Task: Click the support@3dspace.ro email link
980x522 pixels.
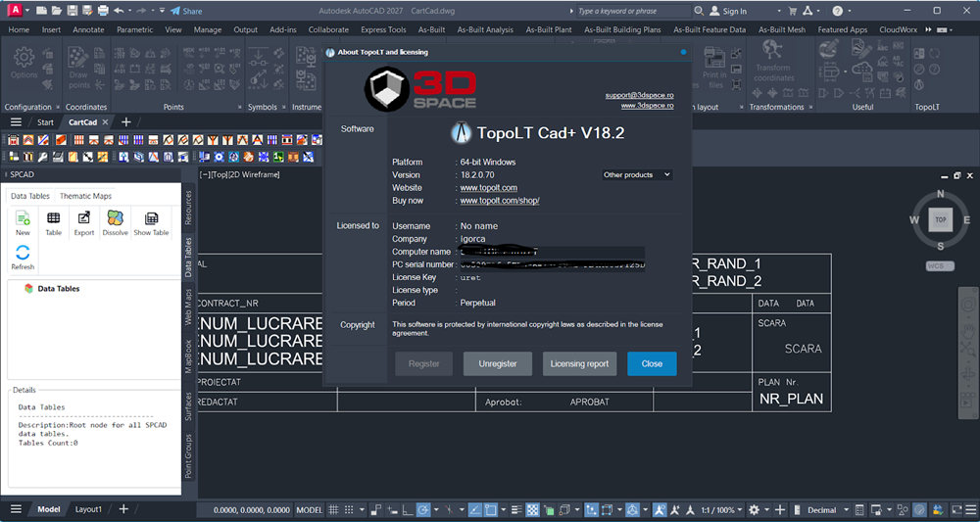Action: [x=639, y=95]
